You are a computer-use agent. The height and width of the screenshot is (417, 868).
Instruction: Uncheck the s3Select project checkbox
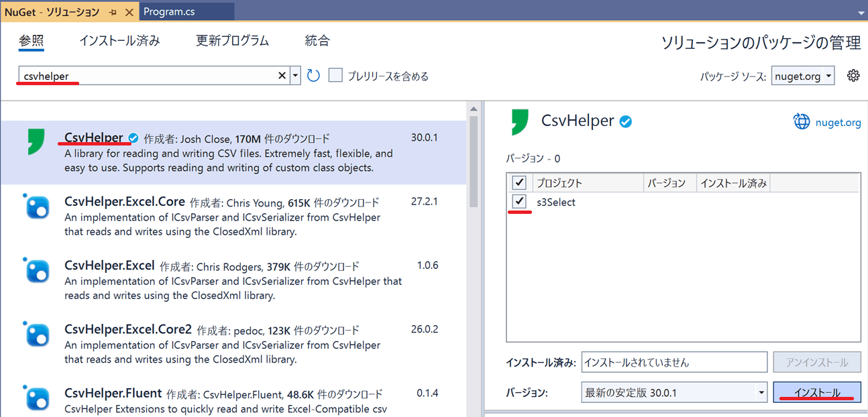click(x=519, y=202)
